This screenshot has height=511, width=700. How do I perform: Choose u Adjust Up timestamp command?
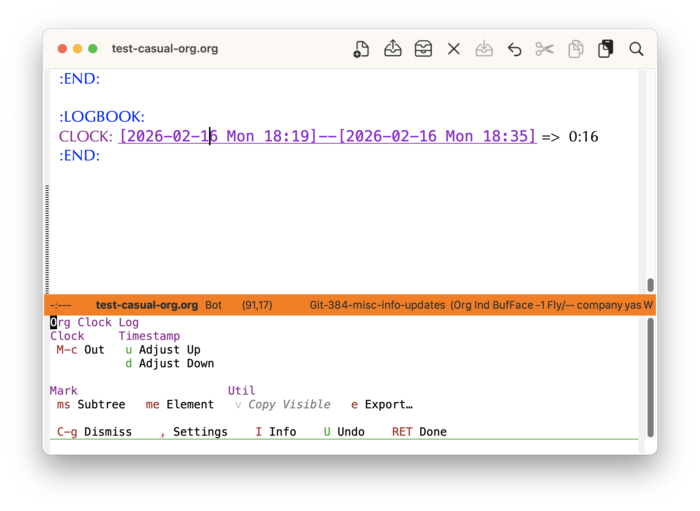[x=163, y=350]
